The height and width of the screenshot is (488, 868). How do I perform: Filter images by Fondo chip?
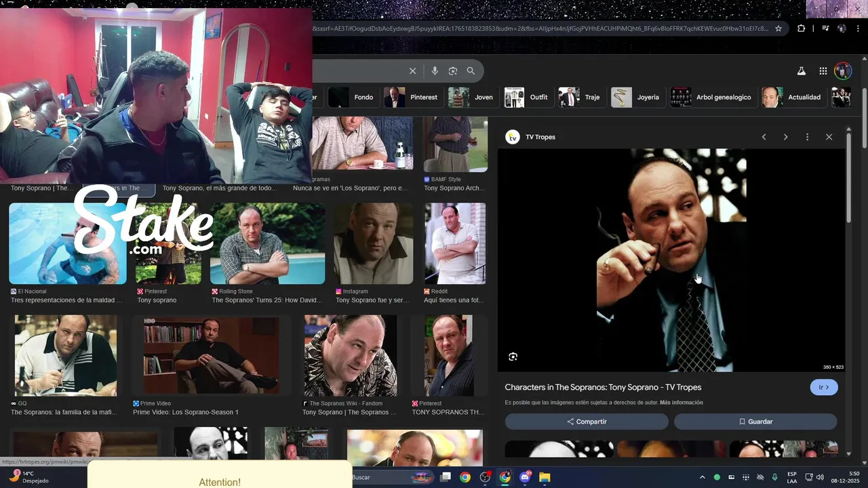click(351, 97)
